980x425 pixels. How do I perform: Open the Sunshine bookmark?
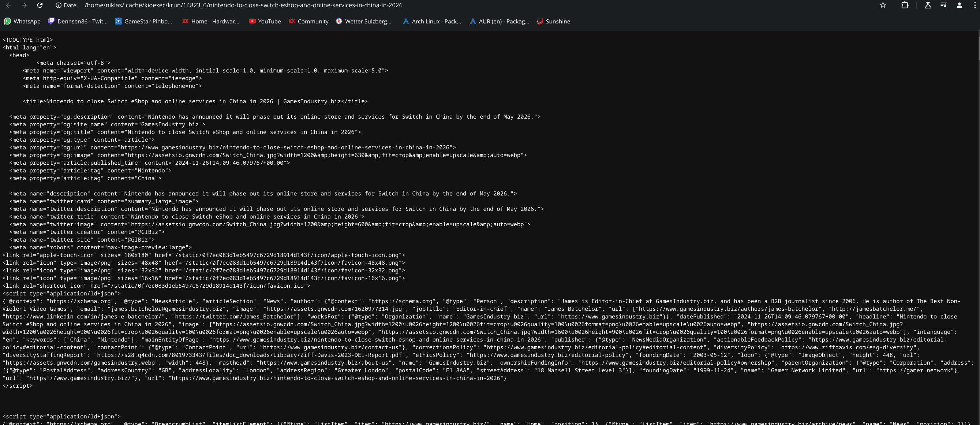pos(553,21)
